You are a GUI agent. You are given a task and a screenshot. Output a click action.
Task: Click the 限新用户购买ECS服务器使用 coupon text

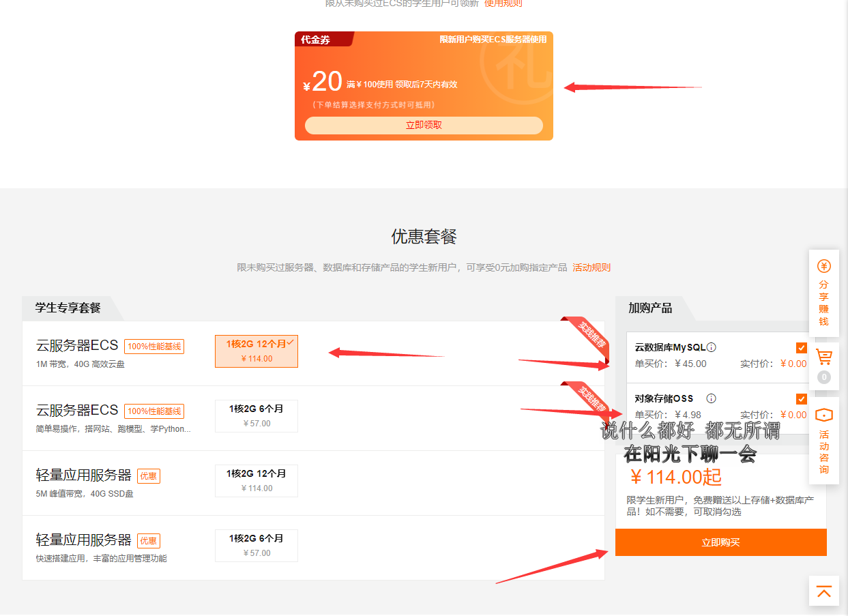coord(493,40)
